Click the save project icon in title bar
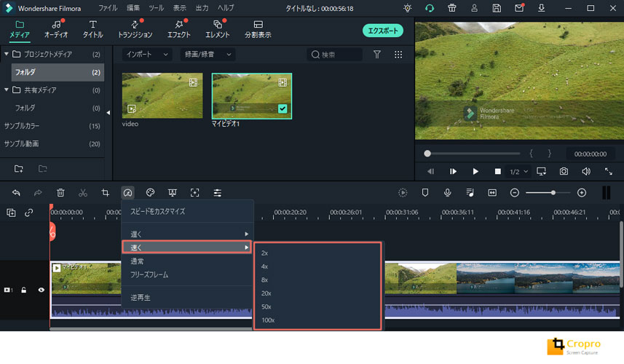Viewport: 624px width, 364px height. point(497,8)
